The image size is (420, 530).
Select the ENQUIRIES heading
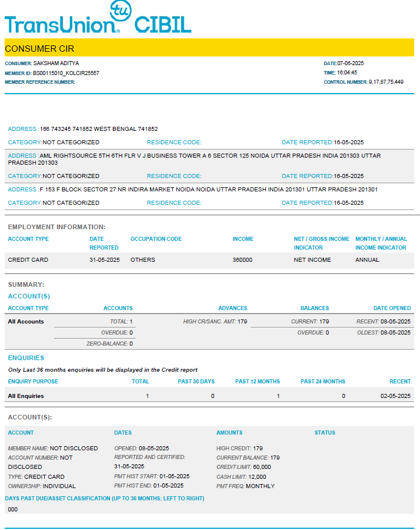point(26,358)
